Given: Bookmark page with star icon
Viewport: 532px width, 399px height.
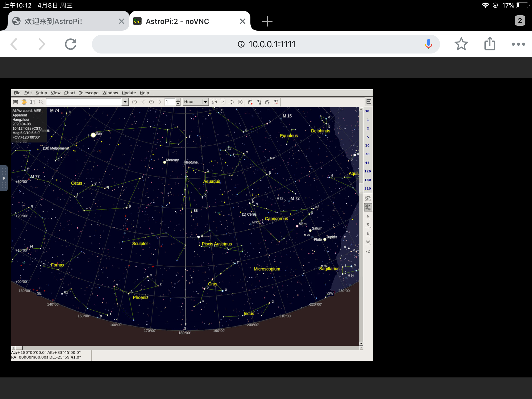Looking at the screenshot, I should coord(461,44).
